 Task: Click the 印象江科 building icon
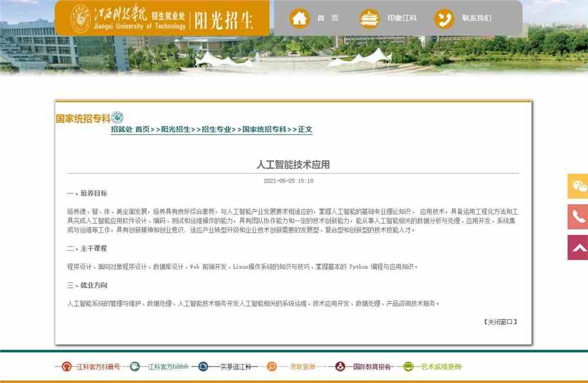369,18
